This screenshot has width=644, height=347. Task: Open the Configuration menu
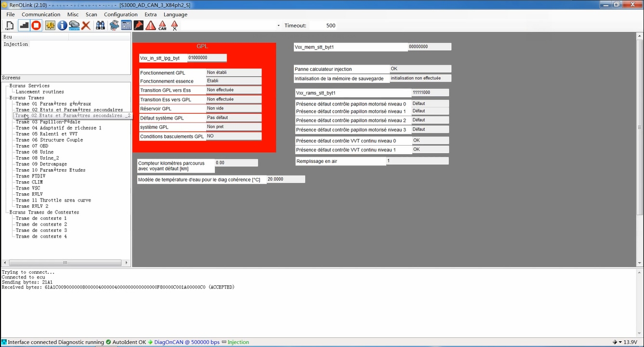121,14
